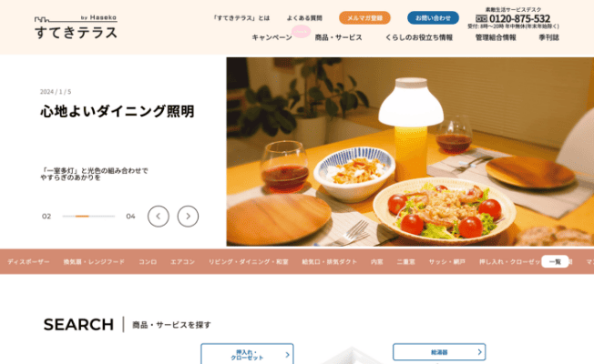Viewport: 594px width, 364px height.
Task: Click the slide progress bar indicator
Action: pos(88,217)
